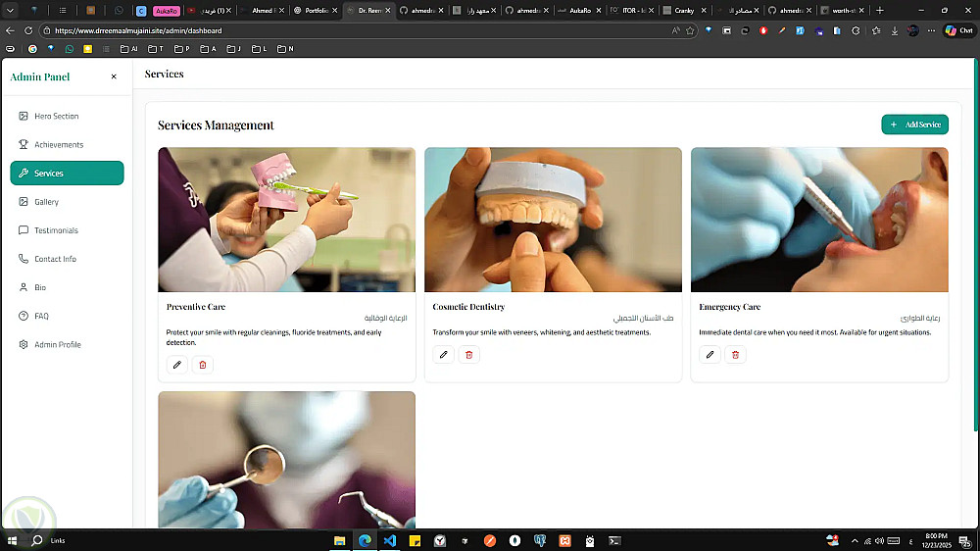Screen dimensions: 980x551
Task: Click the Preventive Care title text
Action: [196, 307]
